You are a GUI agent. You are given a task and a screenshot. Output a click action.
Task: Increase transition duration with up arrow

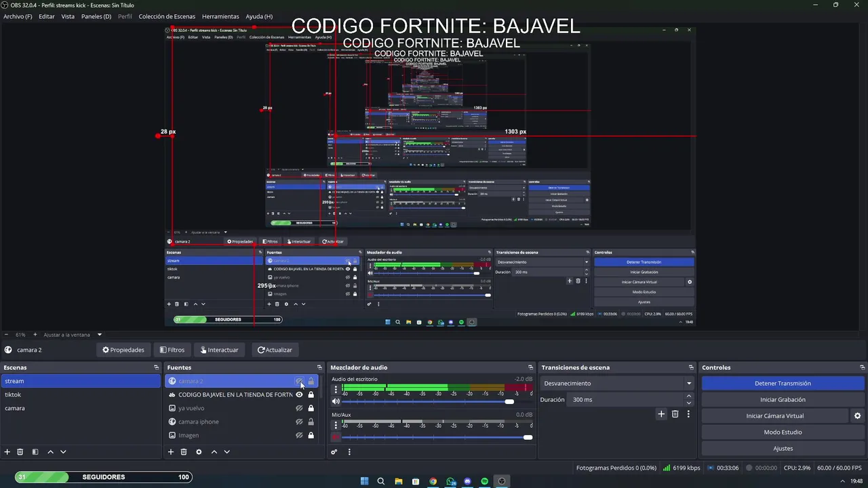tap(689, 396)
